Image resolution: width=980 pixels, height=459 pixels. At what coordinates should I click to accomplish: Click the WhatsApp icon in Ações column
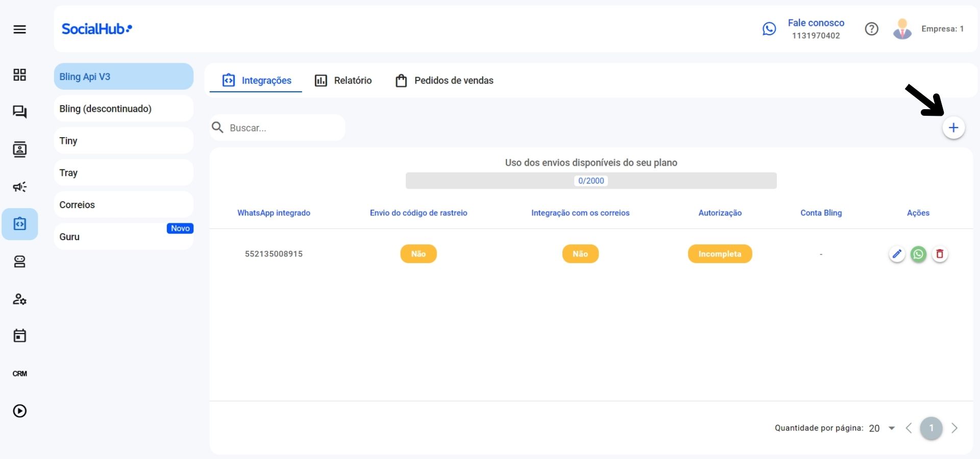[919, 254]
